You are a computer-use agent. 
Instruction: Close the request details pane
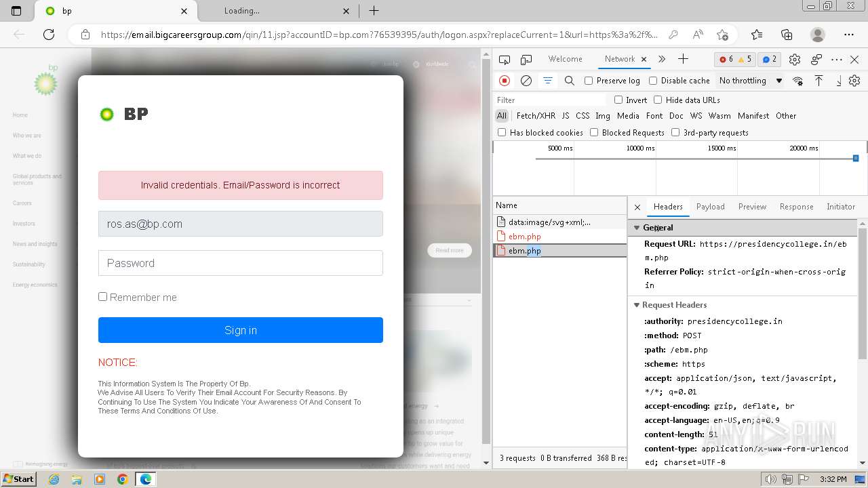point(637,207)
